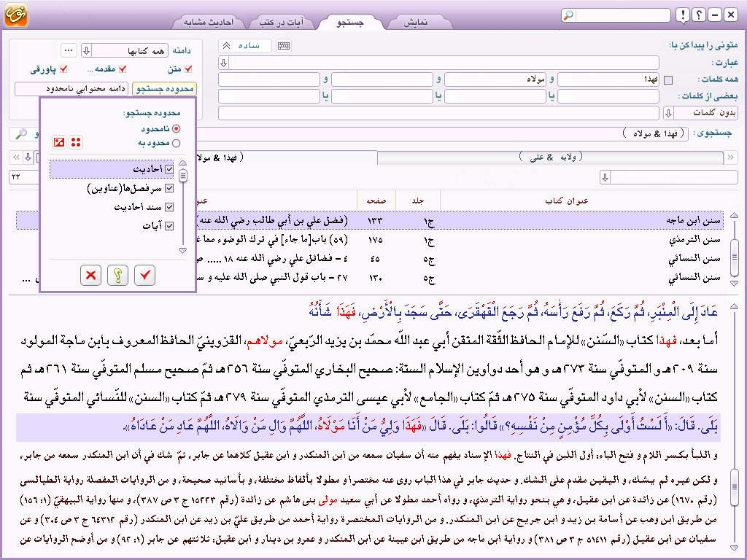747x560 pixels.
Task: Toggle the متن checkbox
Action: [188, 69]
